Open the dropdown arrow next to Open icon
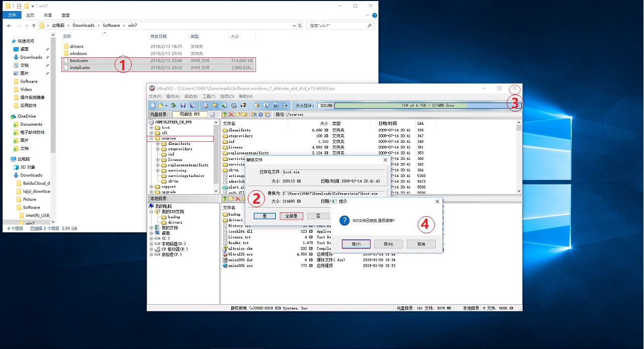Viewport: 644px width, 349px height. point(166,106)
